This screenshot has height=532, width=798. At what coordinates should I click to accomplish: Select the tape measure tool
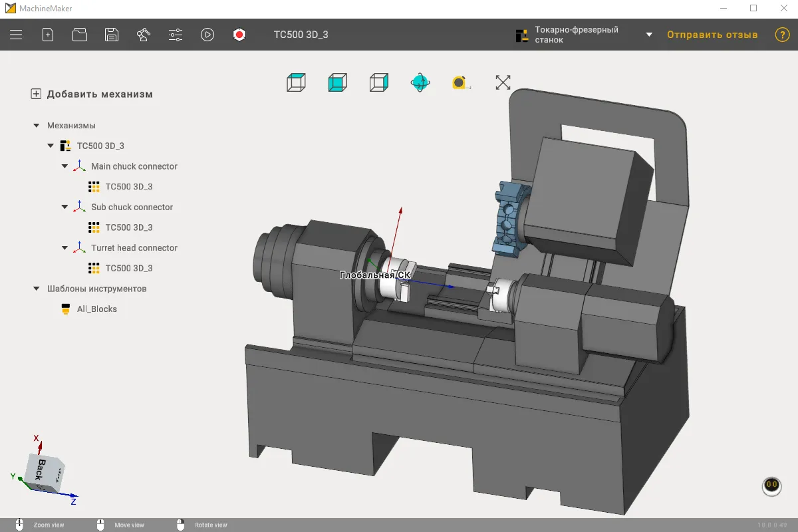[x=461, y=82]
